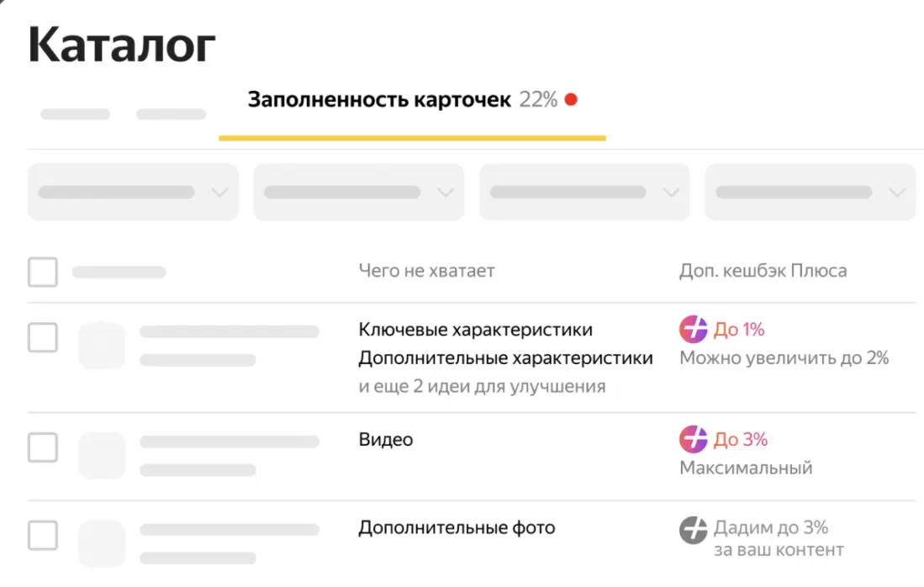
Task: Click the Plus cashback icon beside 'До 3%'
Action: [x=694, y=439]
